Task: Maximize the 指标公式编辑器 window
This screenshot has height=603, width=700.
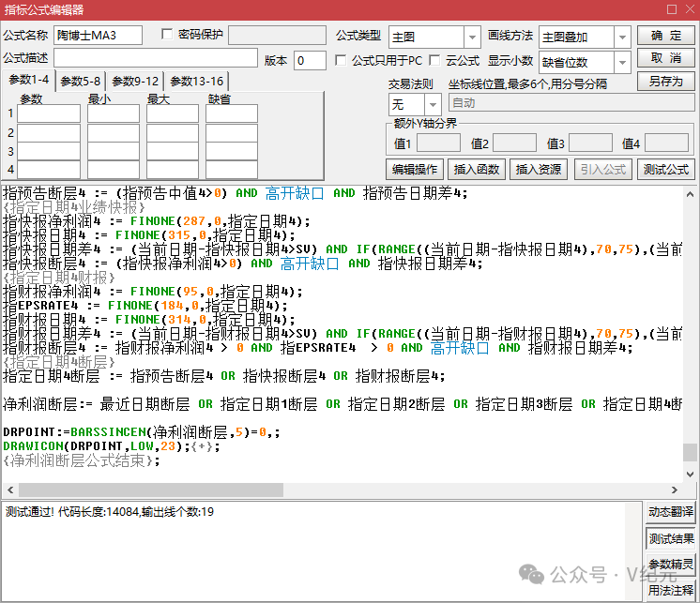Action: point(672,9)
